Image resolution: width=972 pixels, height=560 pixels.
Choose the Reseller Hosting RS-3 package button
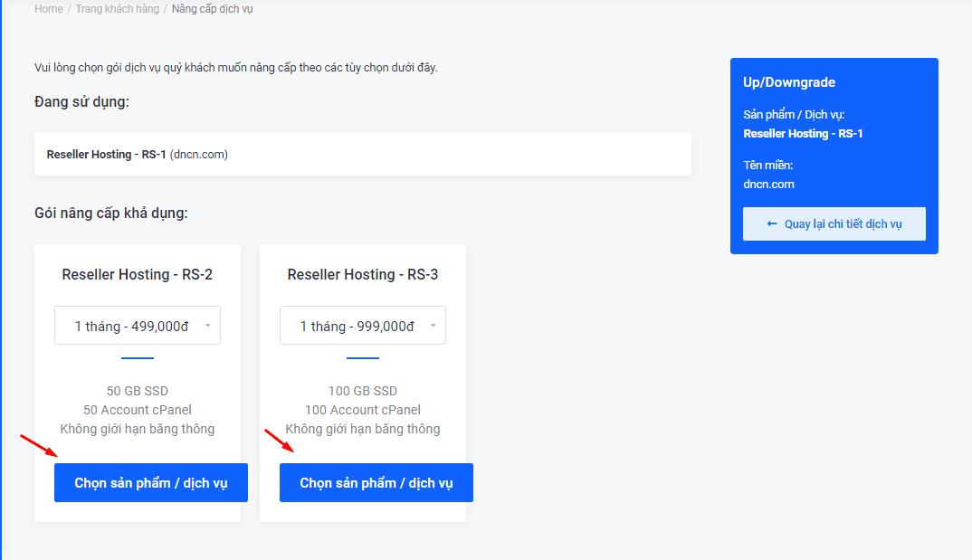coord(376,483)
